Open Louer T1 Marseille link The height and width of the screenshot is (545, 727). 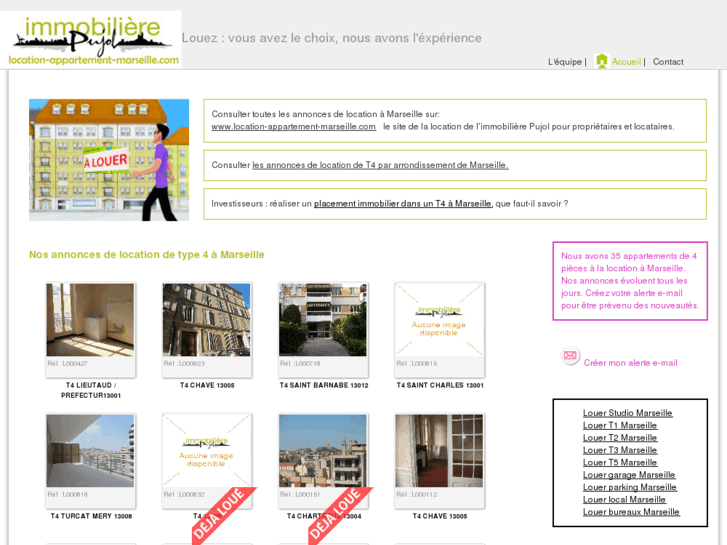coord(619,425)
